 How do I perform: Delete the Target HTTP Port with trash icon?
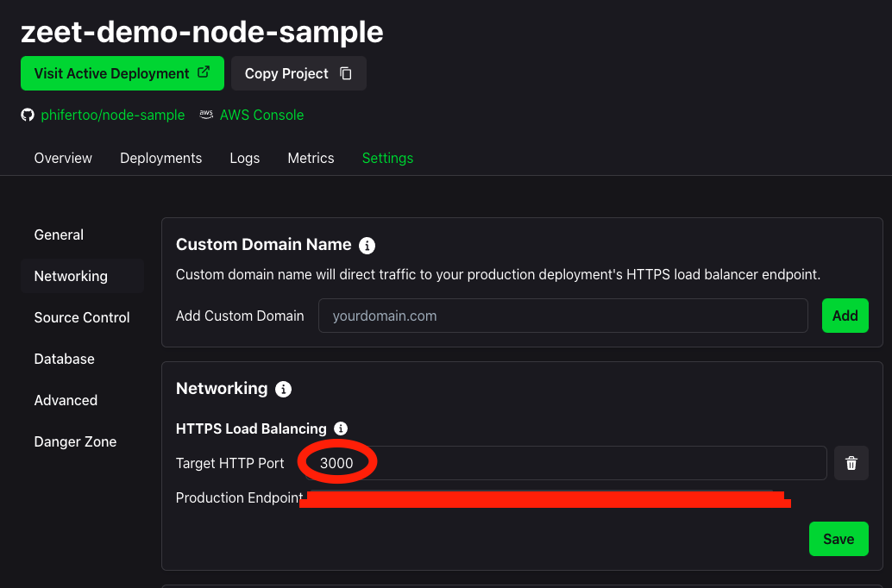click(x=851, y=463)
